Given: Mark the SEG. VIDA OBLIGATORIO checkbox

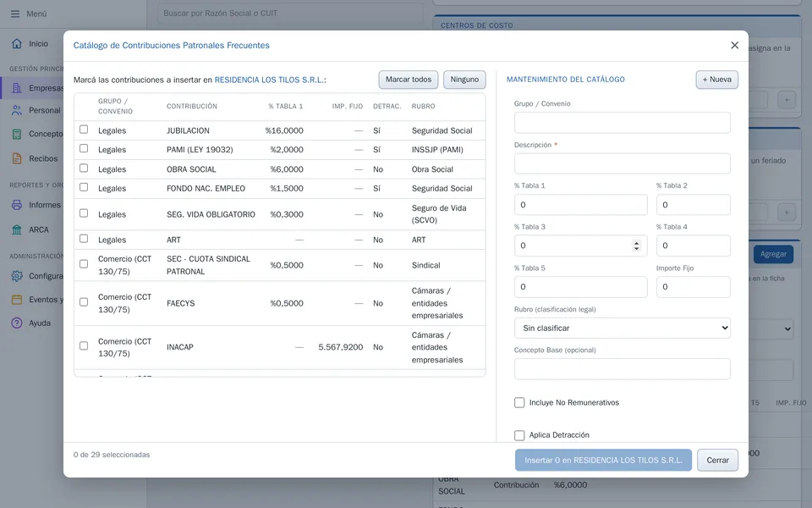Looking at the screenshot, I should (x=84, y=213).
